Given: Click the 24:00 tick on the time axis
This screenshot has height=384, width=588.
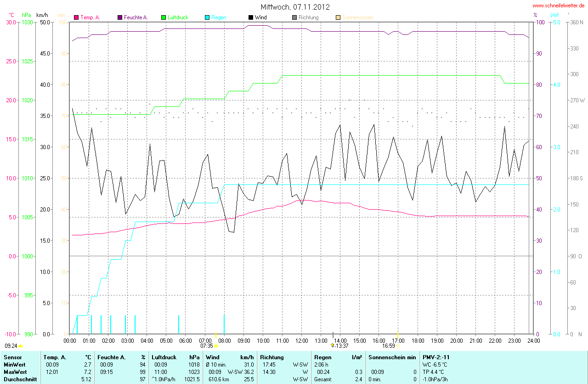Looking at the screenshot, I should (x=533, y=340).
